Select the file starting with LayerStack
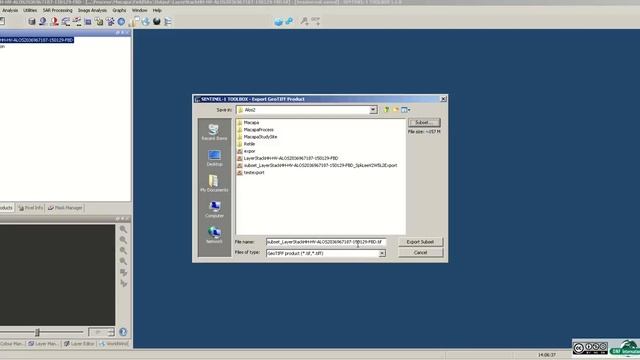This screenshot has width=640, height=360. point(287,158)
